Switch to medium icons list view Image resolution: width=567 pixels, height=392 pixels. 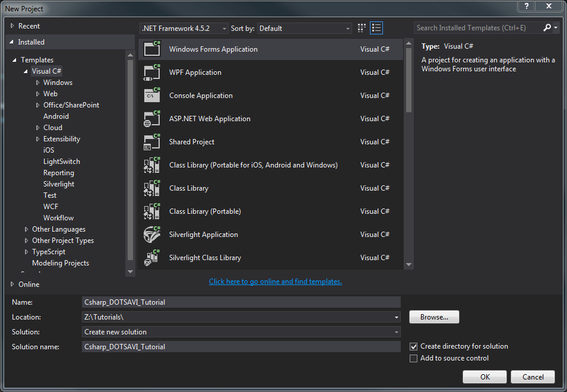click(376, 28)
